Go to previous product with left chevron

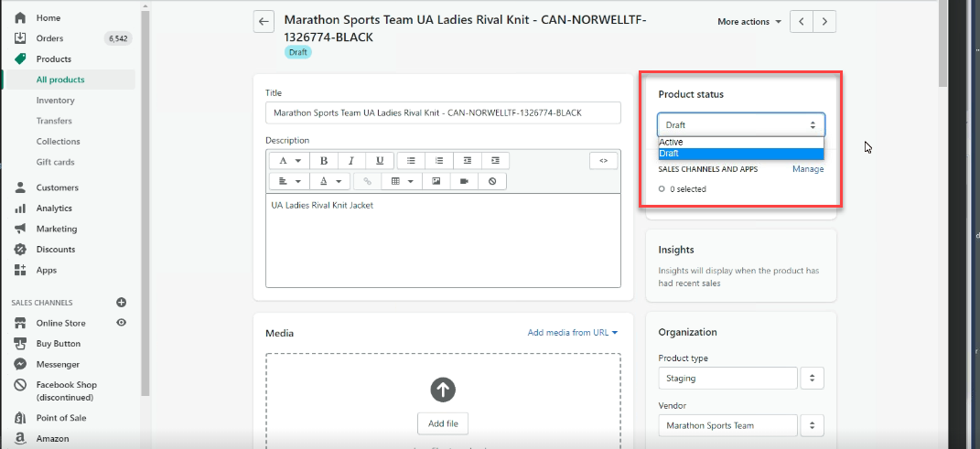click(x=802, y=21)
